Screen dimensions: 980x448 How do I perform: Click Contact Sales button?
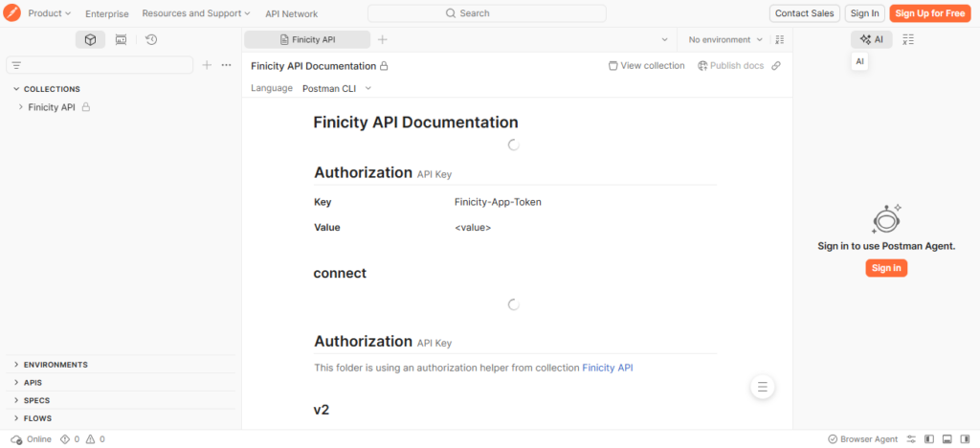click(x=804, y=13)
